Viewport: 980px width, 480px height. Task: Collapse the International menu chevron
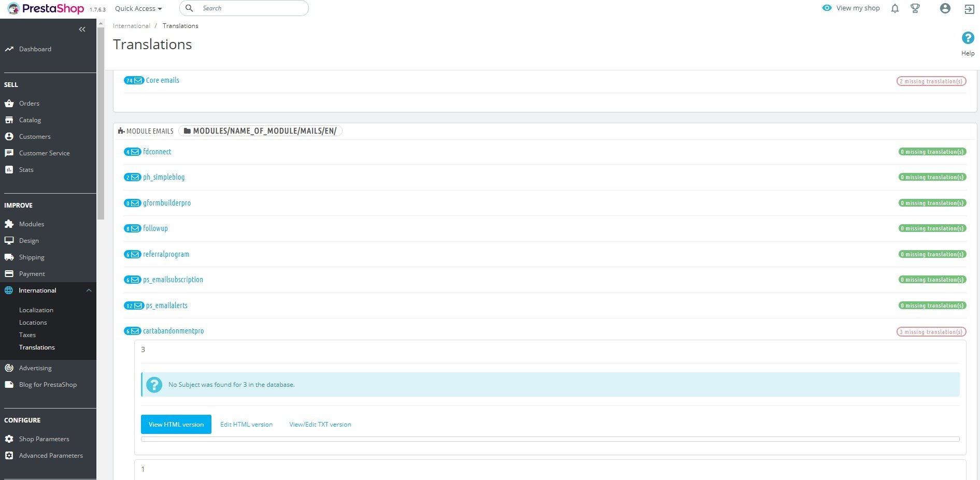click(x=89, y=290)
